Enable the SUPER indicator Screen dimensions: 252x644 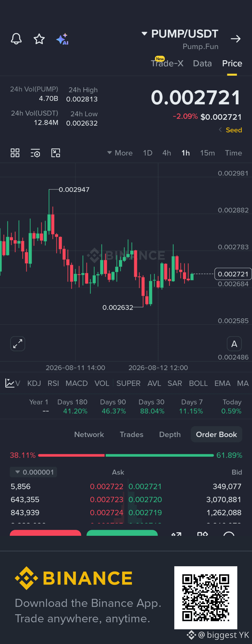point(128,383)
